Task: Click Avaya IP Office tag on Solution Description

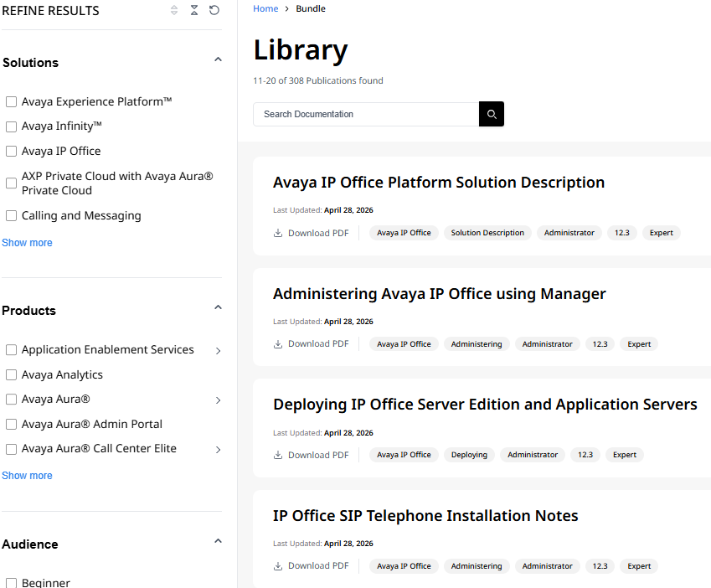Action: tap(404, 233)
